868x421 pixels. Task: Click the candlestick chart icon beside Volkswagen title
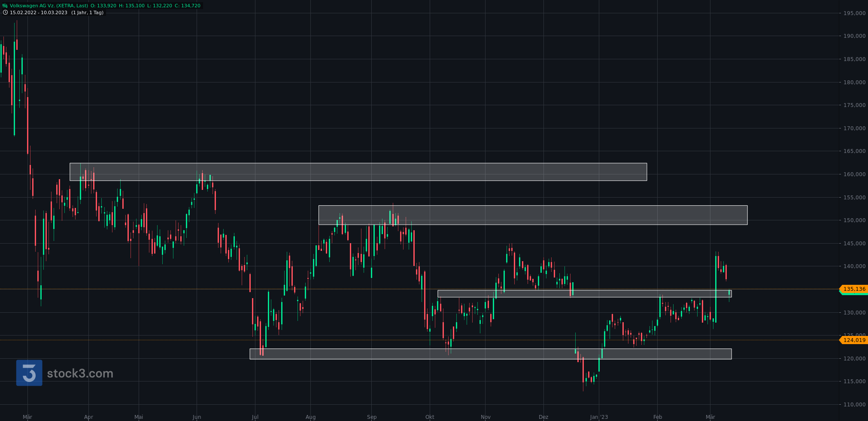coord(5,6)
